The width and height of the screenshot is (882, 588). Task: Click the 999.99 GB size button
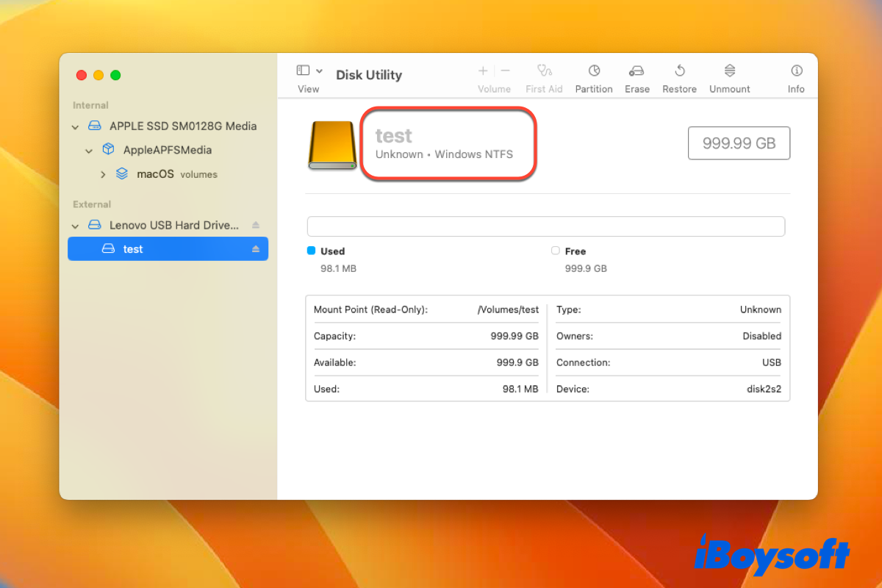(738, 143)
